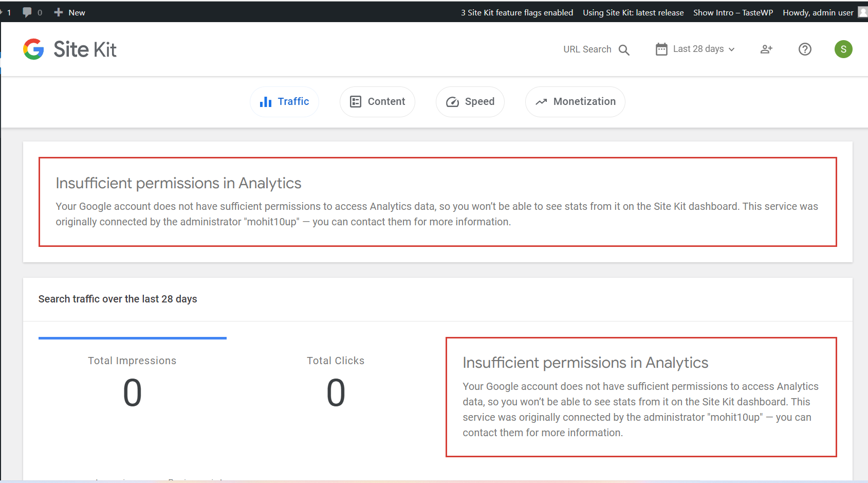Open the URL Search magnifier icon
This screenshot has height=483, width=868.
pos(624,50)
